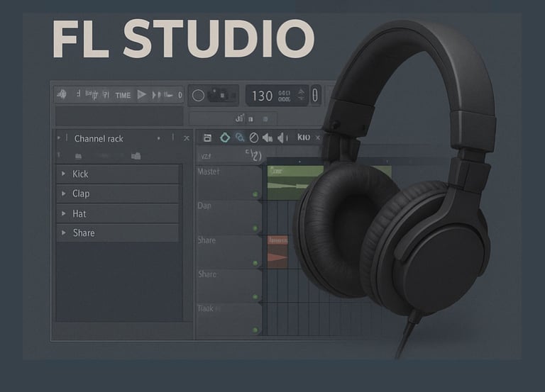Click the KIO label in the playlist toolbar
Screen dimensions: 545x392
point(304,138)
